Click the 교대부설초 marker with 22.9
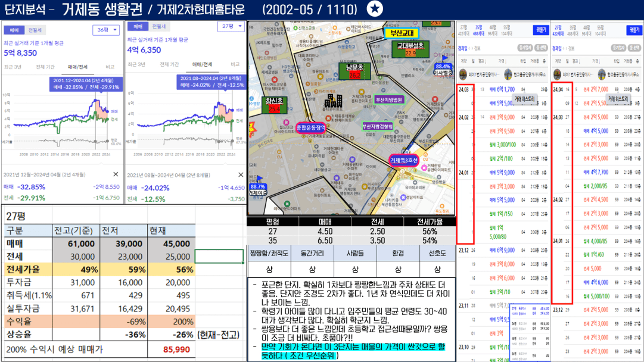Screen dimensions: 644x362 410,49
